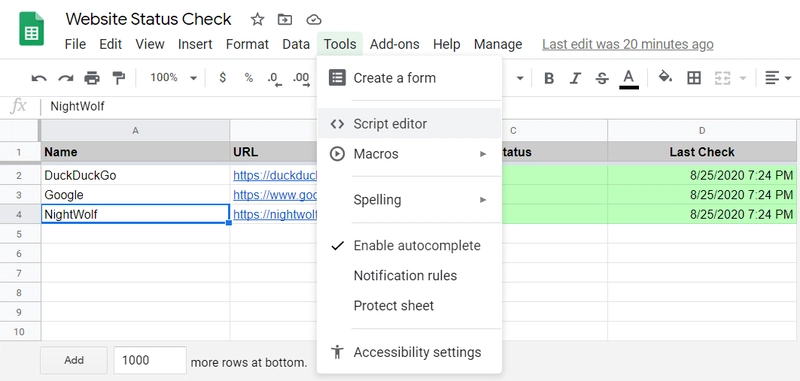The image size is (800, 381).
Task: Select the NightWolf name cell
Action: [x=135, y=214]
